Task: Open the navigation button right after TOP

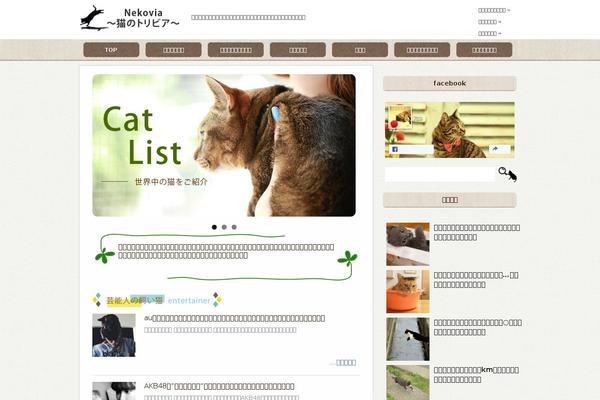Action: [x=173, y=50]
